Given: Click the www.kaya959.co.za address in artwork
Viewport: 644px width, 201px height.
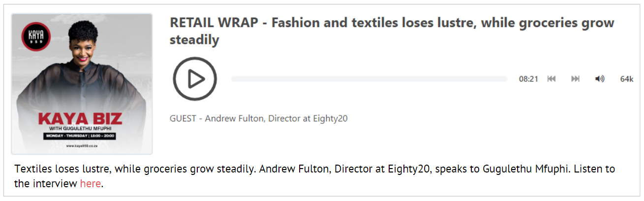Looking at the screenshot, I should tap(81, 146).
